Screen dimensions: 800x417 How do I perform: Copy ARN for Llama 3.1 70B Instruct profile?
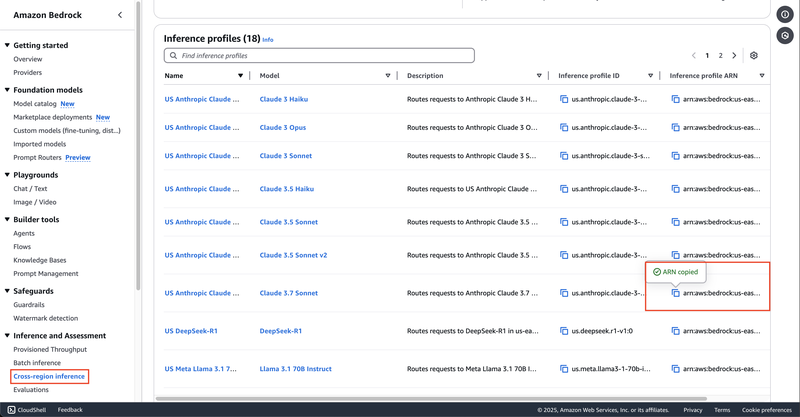coord(676,369)
